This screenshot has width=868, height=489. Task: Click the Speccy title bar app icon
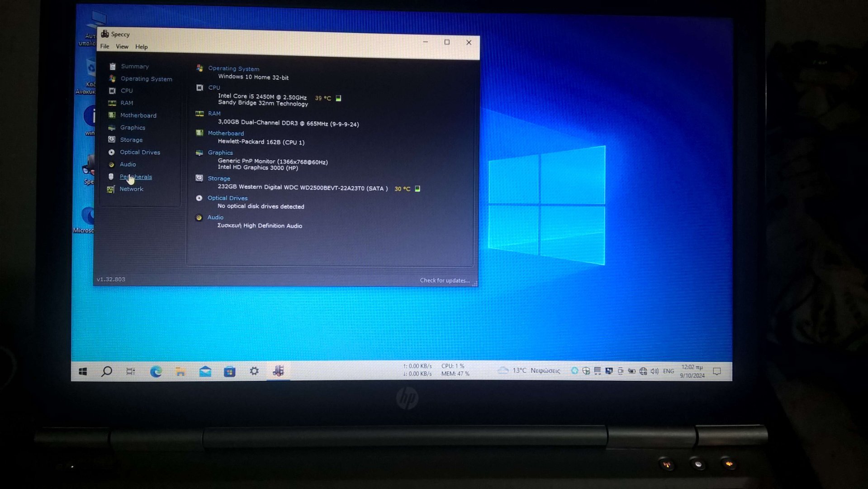[x=105, y=34]
